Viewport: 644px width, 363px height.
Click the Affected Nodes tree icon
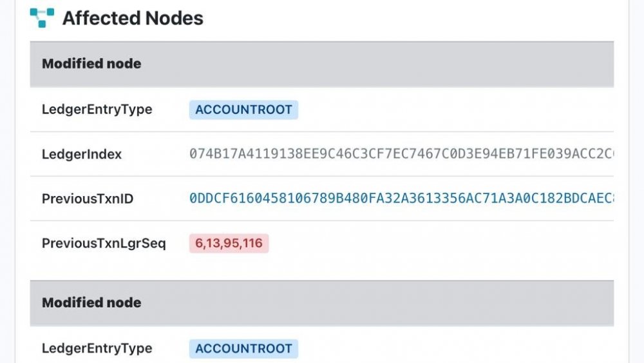coord(42,18)
